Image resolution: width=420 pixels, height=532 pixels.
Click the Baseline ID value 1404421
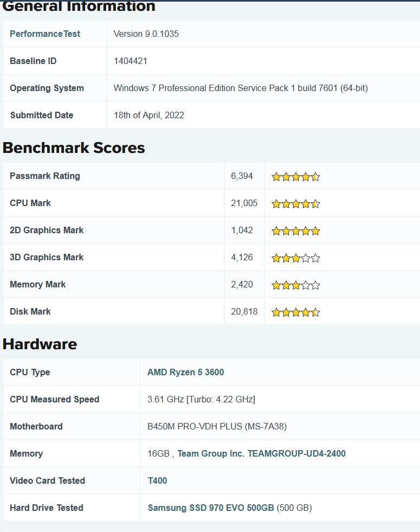131,61
